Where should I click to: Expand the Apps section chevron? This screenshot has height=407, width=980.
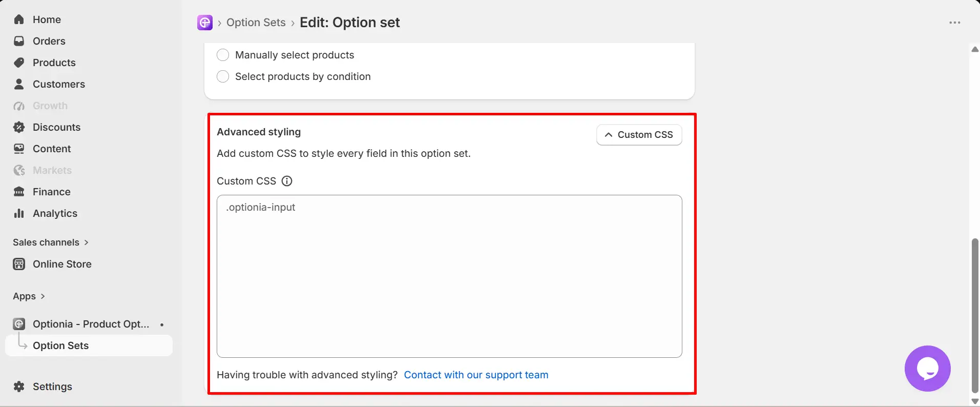click(x=43, y=296)
